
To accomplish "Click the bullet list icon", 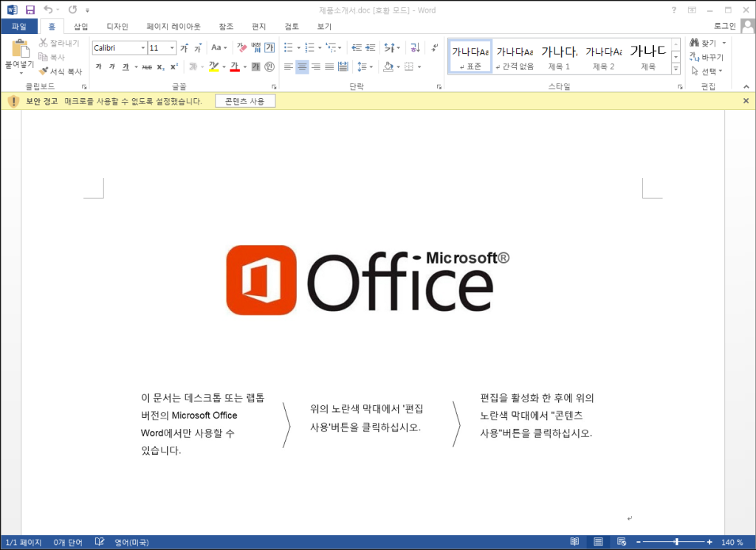I will click(288, 48).
